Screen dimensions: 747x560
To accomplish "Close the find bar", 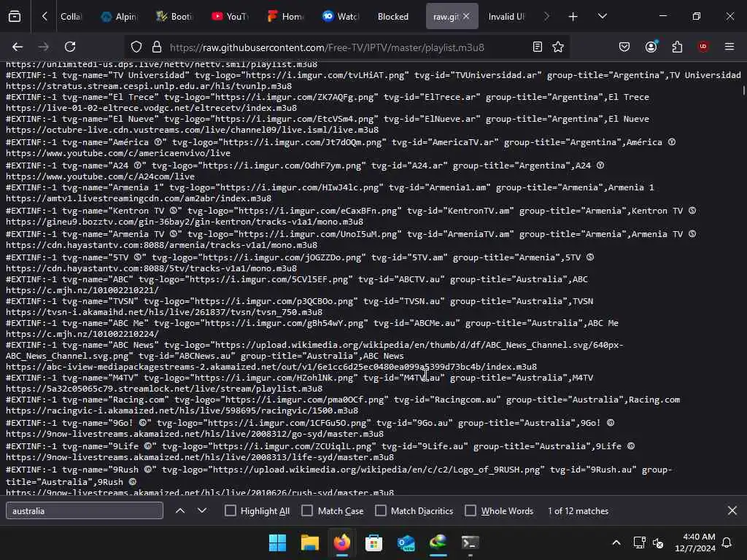I will (x=732, y=511).
